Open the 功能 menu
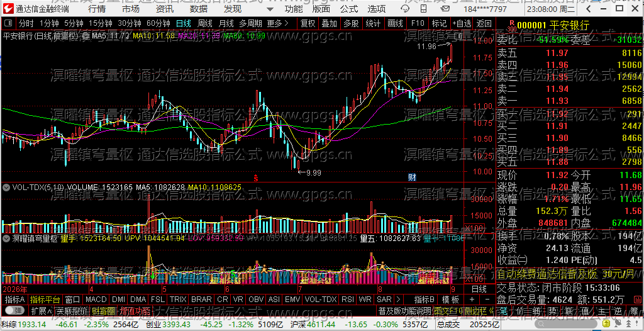 click(294, 9)
